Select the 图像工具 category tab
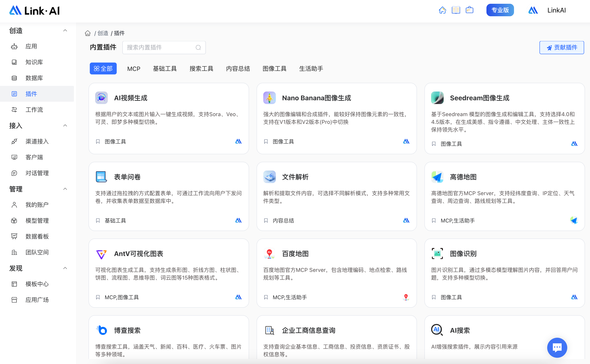590x364 pixels. click(274, 69)
